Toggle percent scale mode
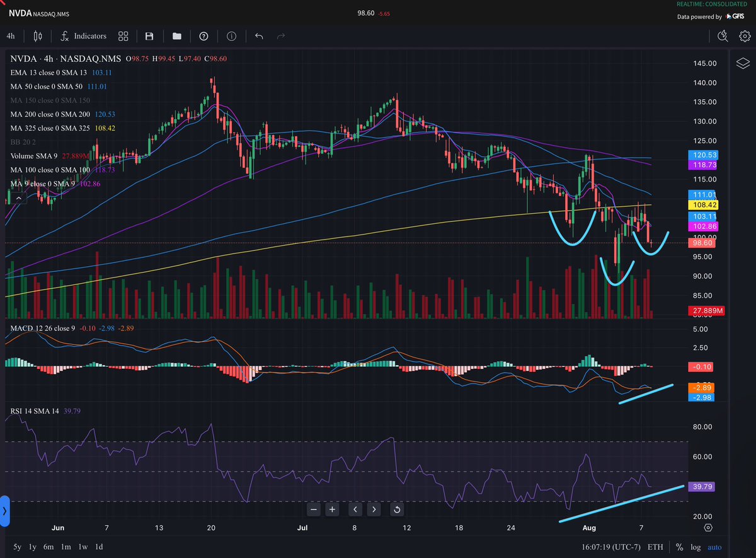 (x=680, y=547)
